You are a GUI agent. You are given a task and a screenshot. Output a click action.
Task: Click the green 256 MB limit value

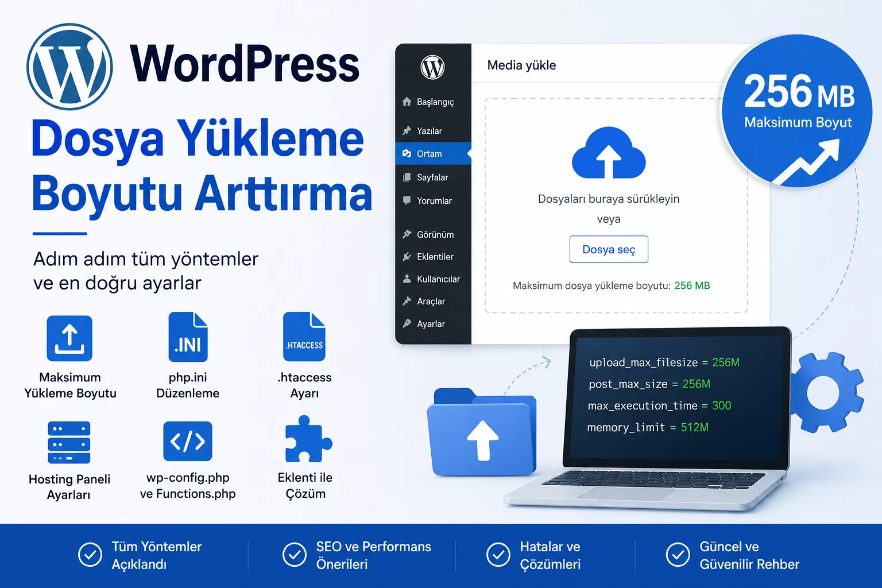tap(692, 285)
